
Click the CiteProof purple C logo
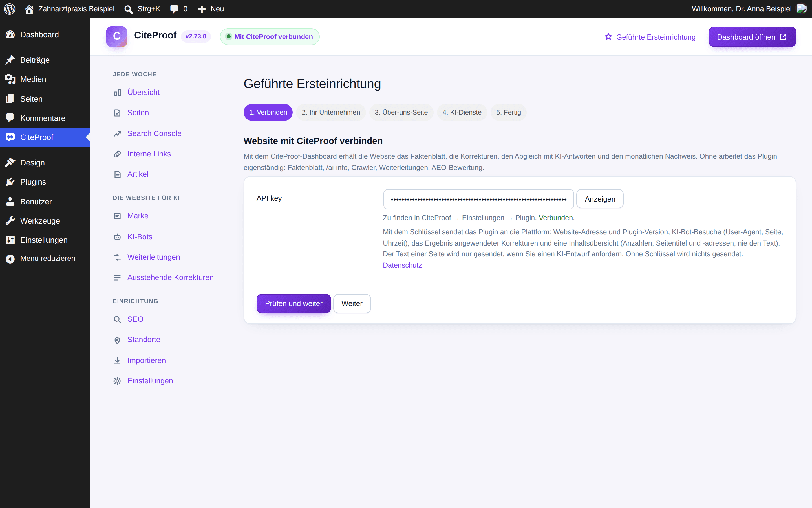[116, 36]
